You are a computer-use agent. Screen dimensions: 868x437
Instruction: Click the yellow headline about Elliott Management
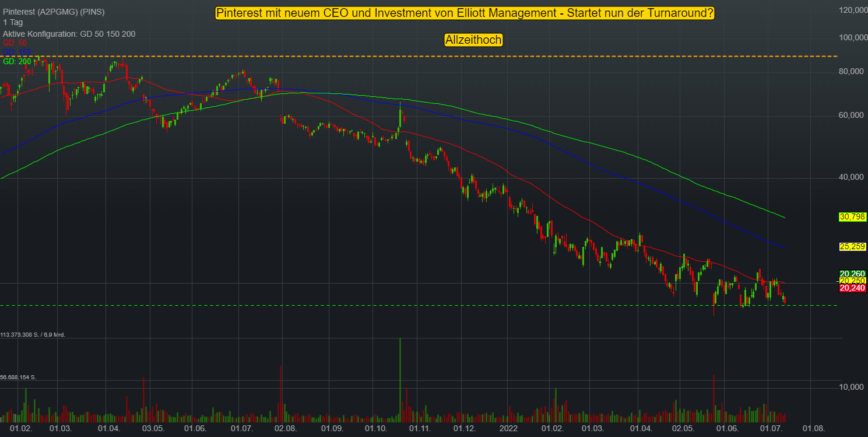pyautogui.click(x=465, y=13)
